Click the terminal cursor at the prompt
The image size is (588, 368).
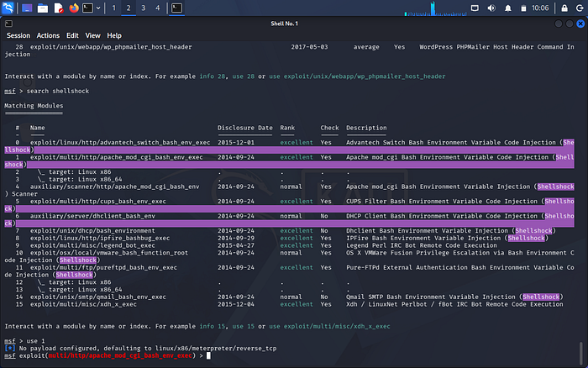click(208, 355)
